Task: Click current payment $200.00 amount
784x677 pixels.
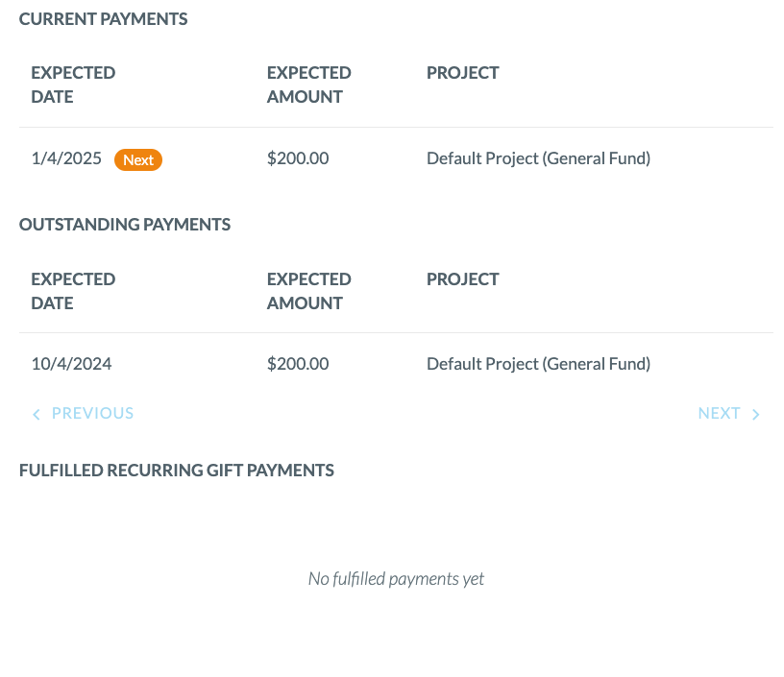Action: click(298, 158)
